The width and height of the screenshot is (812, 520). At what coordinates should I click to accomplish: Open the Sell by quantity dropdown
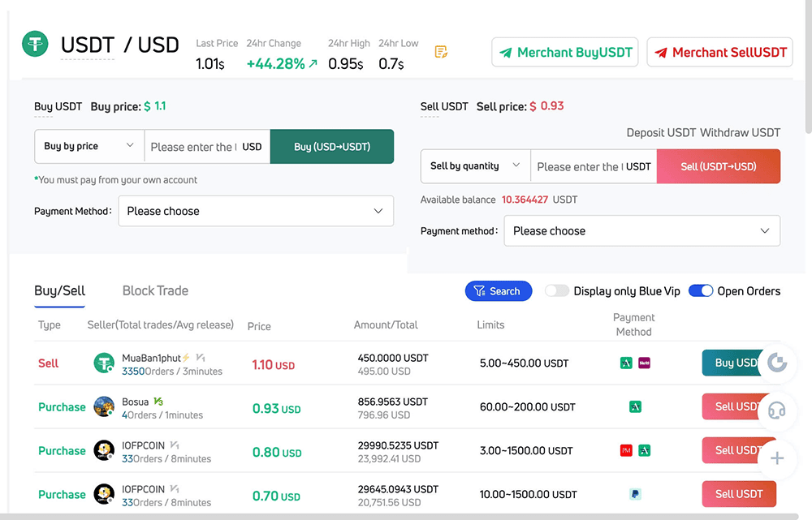pyautogui.click(x=475, y=166)
